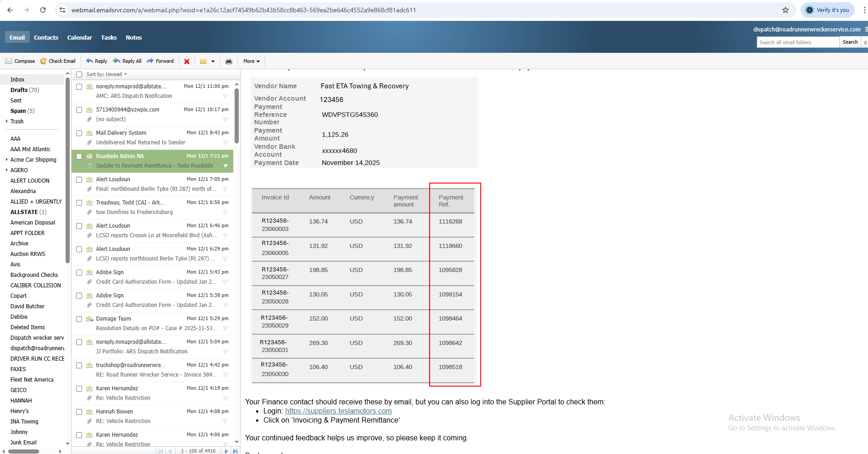Viewport: 868px width, 454px height.
Task: Switch to the Calendar tab
Action: click(x=79, y=37)
